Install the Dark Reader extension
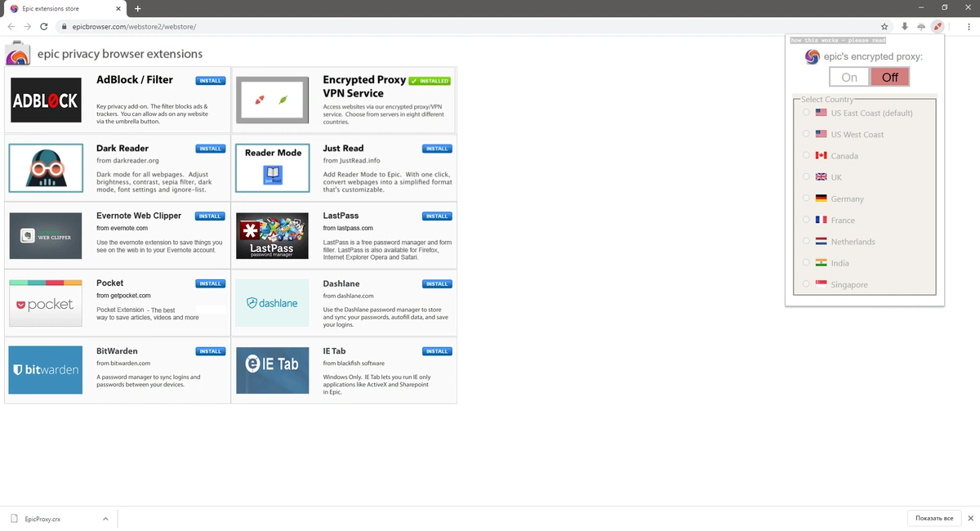The image size is (980, 531). click(211, 149)
